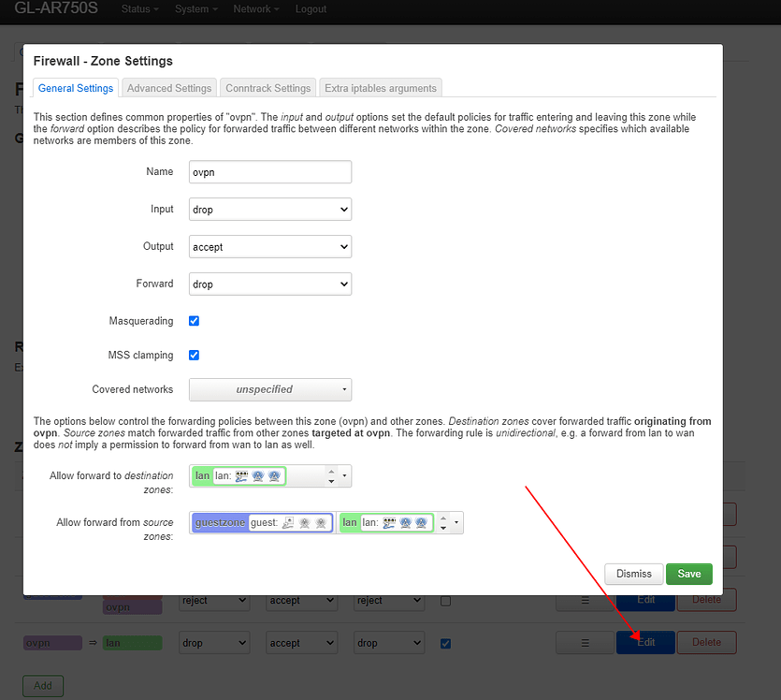
Task: Expand the destination zones dropdown arrow
Action: (x=342, y=475)
